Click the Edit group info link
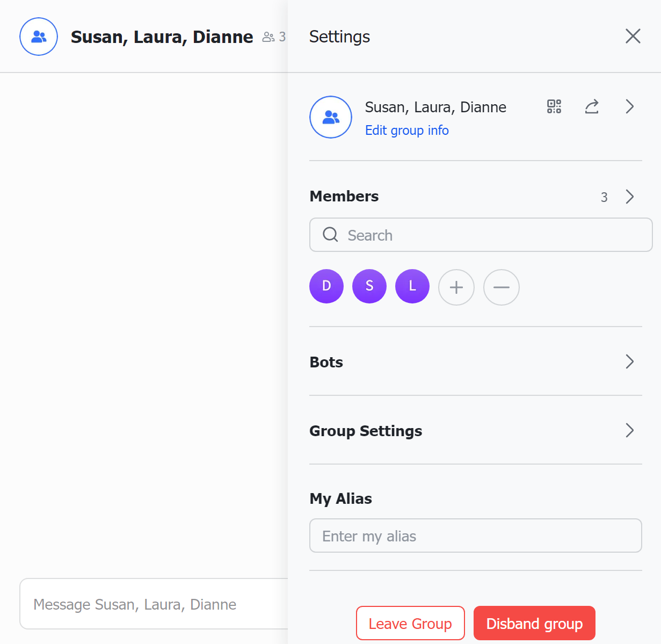 coord(406,131)
